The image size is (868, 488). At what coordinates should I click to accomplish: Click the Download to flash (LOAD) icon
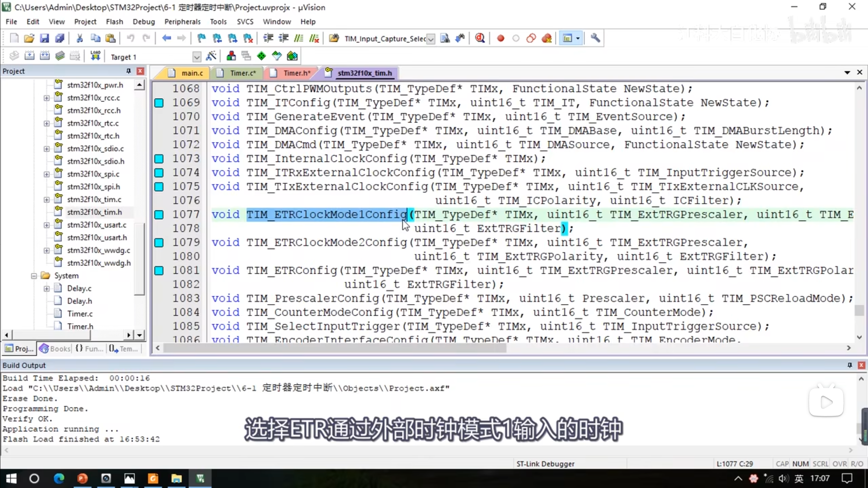click(95, 56)
